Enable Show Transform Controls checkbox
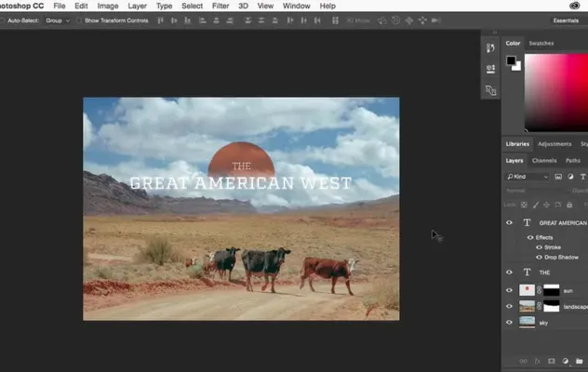 pyautogui.click(x=79, y=20)
